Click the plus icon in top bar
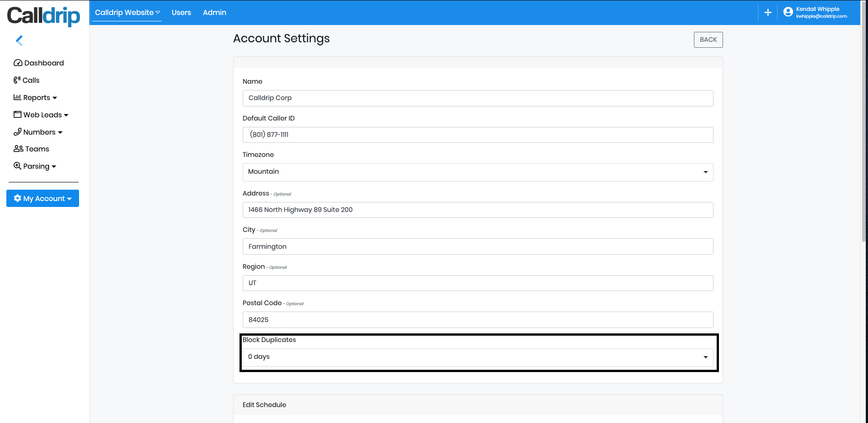Image resolution: width=868 pixels, height=423 pixels. 768,13
